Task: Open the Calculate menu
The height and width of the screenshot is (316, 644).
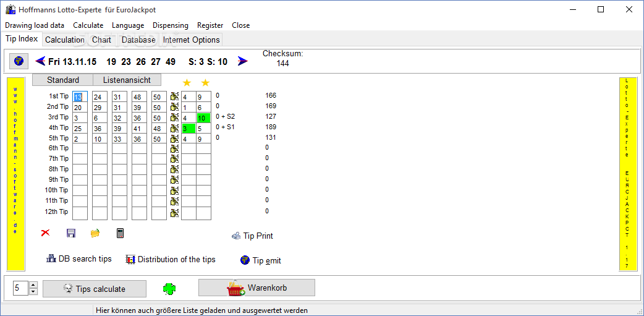Action: pos(88,25)
